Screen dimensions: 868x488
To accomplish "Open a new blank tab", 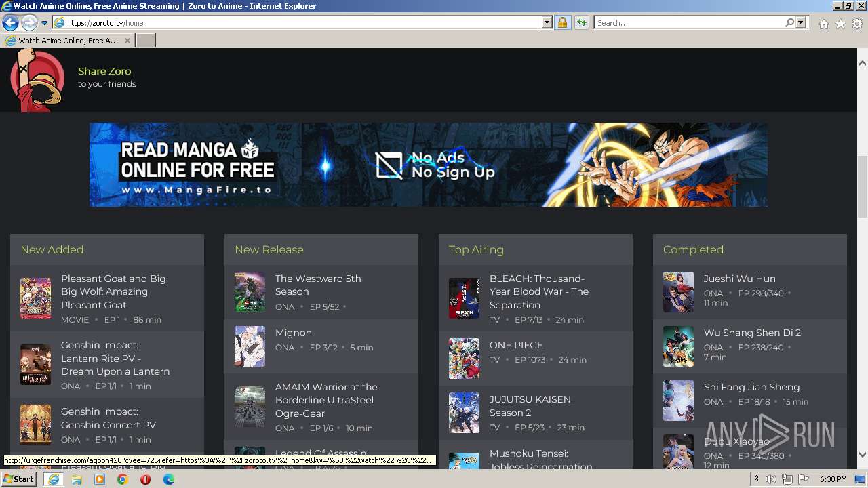I will point(146,41).
